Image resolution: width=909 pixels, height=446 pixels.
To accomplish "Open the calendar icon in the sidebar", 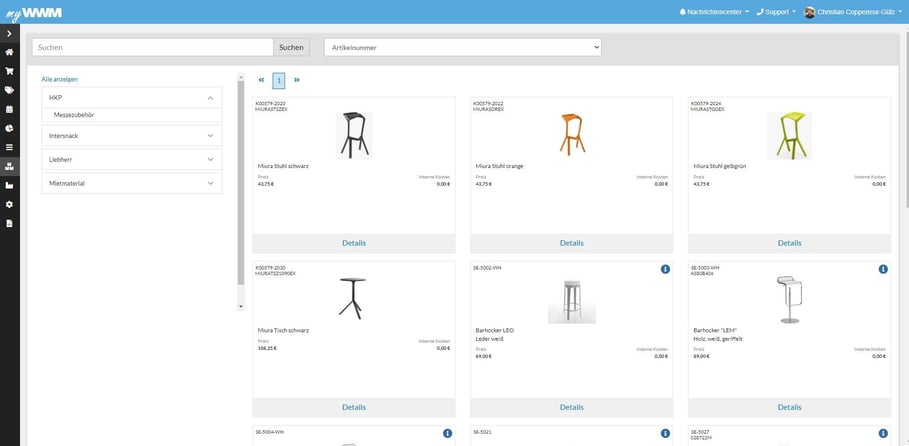I will tap(9, 109).
